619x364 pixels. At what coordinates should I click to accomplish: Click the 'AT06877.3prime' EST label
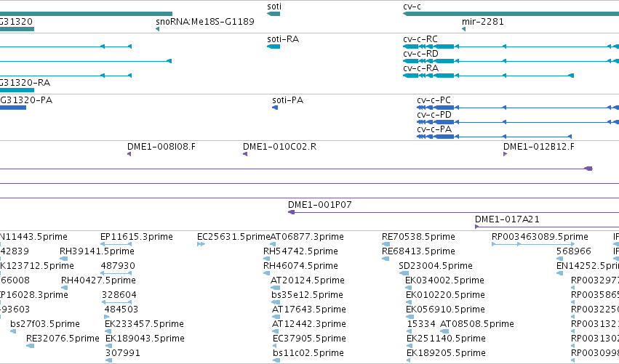[307, 237]
